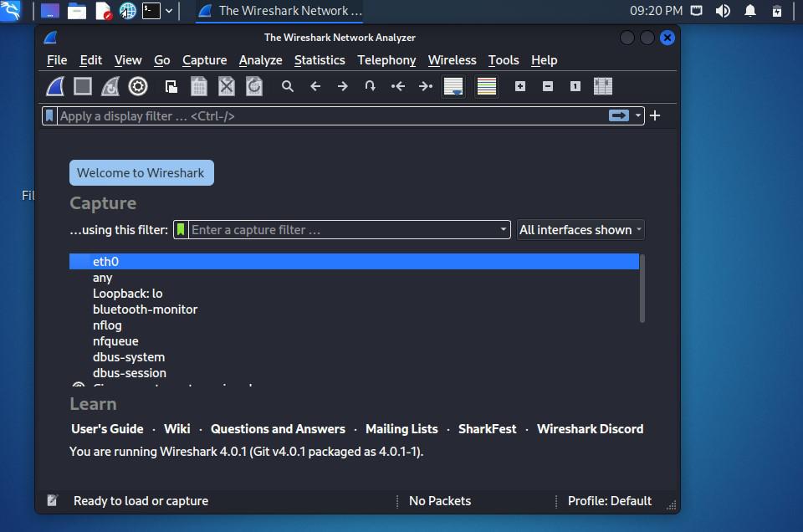The width and height of the screenshot is (803, 532).
Task: Open the Capture menu
Action: point(204,60)
